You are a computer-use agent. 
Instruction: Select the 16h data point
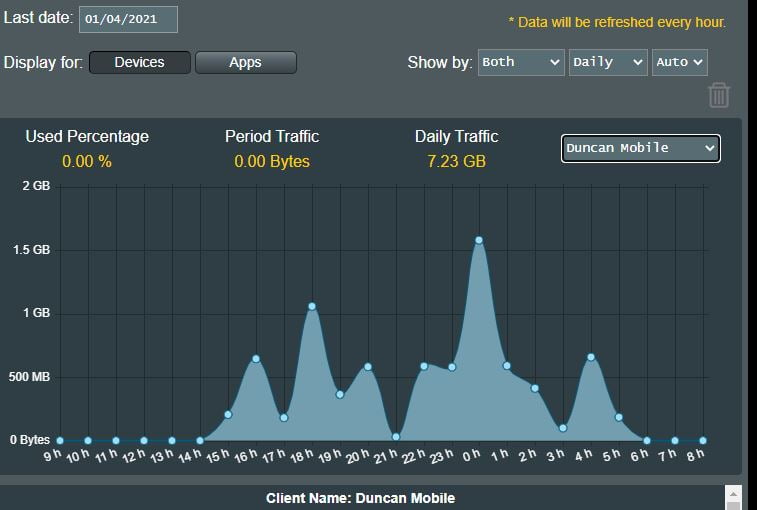(256, 358)
